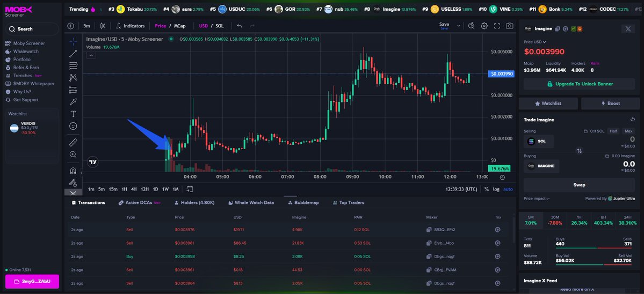
Task: Select the 15m timeframe
Action: (113, 189)
